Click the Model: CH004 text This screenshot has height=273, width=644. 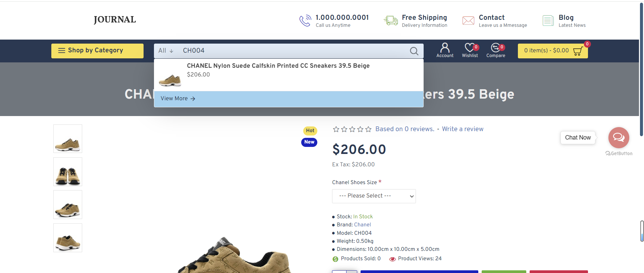click(x=354, y=233)
